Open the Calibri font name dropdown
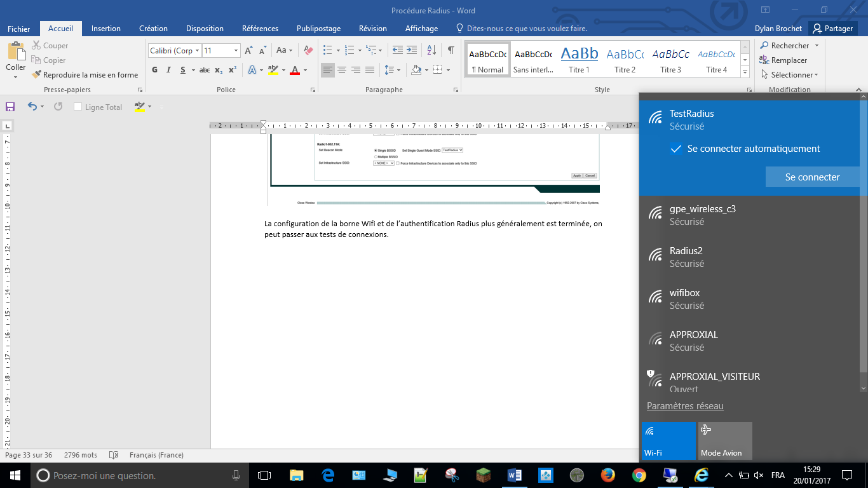868x488 pixels. (x=198, y=51)
